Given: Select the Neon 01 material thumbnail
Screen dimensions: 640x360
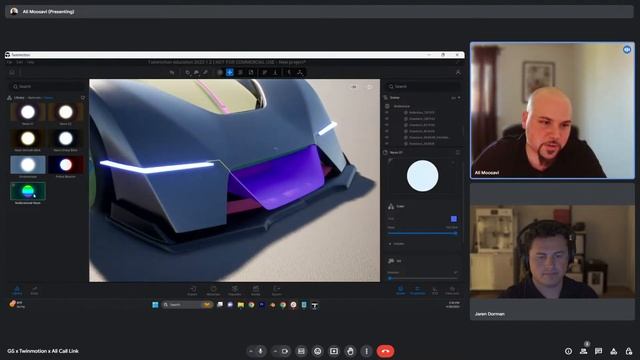Looking at the screenshot, I should [x=28, y=112].
